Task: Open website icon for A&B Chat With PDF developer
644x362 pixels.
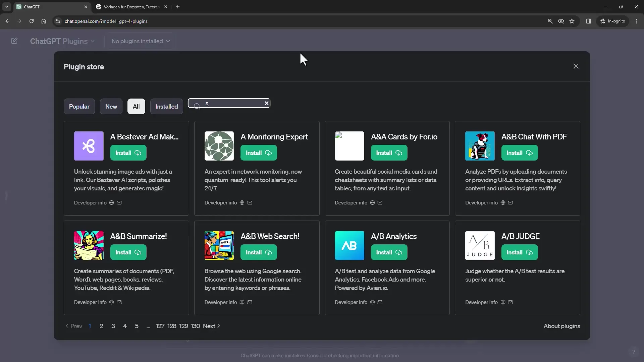Action: (503, 203)
